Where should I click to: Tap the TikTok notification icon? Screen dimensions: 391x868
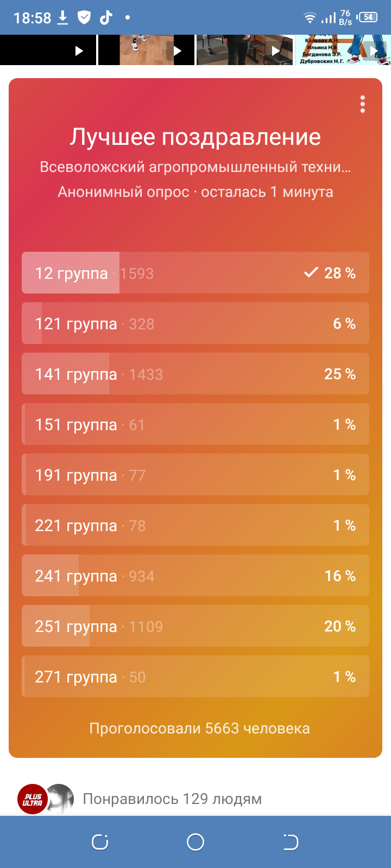point(106,17)
